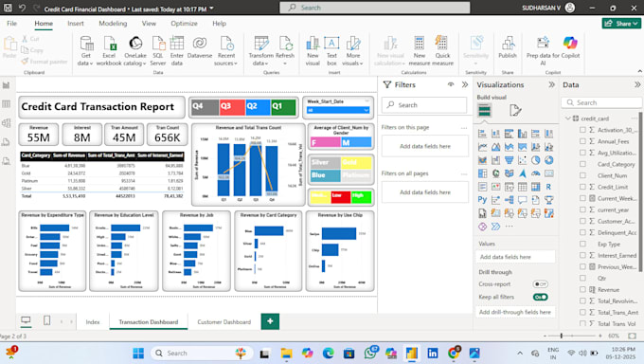Screen dimensions: 644x364
Task: Save the file with the Save icon
Action: pyautogui.click(x=8, y=8)
